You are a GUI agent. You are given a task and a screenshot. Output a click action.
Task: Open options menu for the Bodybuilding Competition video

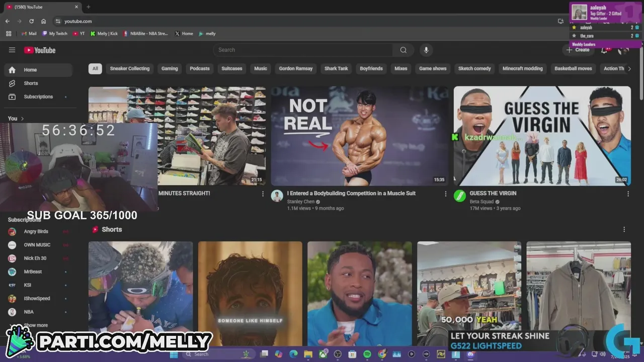[445, 194]
